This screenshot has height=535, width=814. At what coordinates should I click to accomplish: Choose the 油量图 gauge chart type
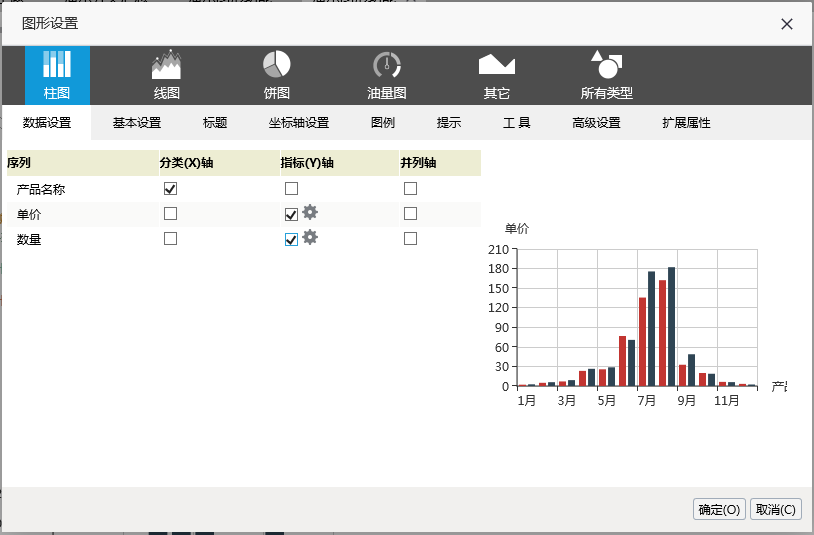click(387, 76)
